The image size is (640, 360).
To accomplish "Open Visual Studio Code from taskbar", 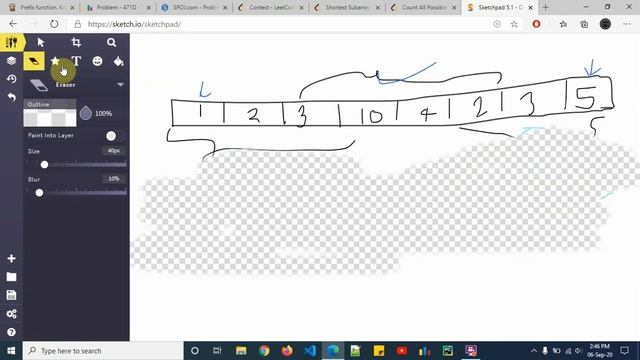I will pos(310,351).
